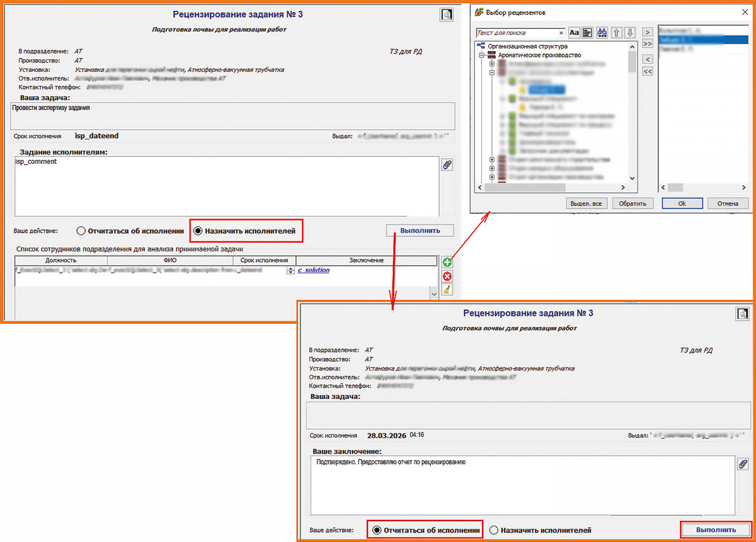Click the 'Заключение' column header
Screen dimensions: 756x542
(366, 260)
